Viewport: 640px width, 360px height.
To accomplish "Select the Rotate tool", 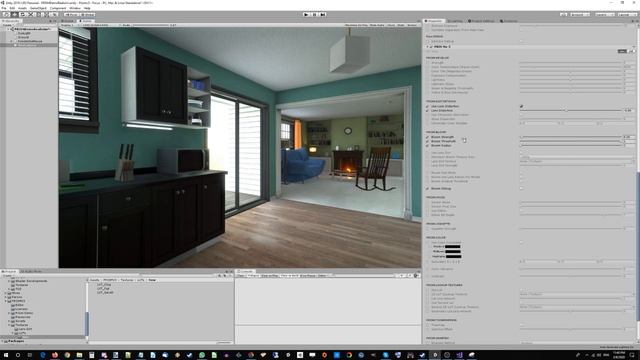I will tap(22, 14).
